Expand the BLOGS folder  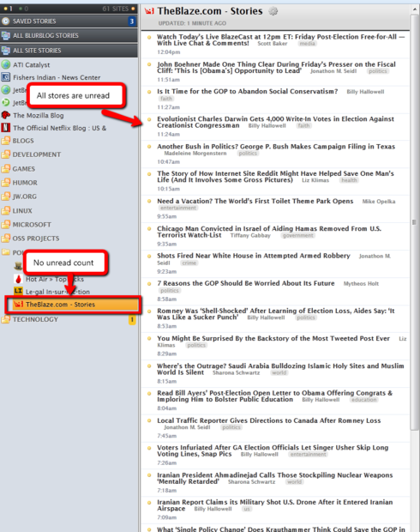[69, 141]
